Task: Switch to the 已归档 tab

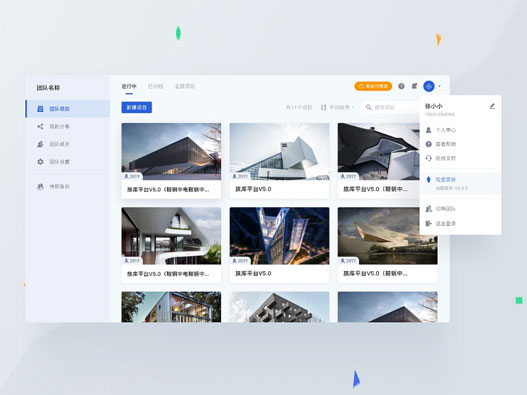Action: click(156, 86)
